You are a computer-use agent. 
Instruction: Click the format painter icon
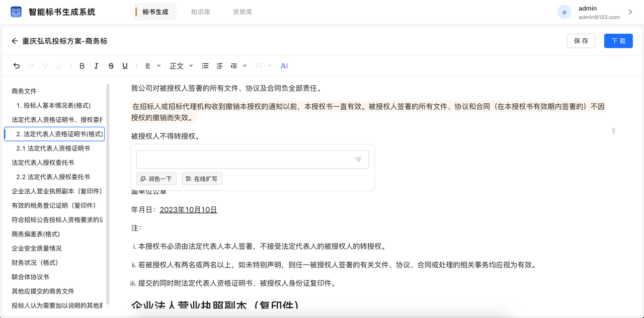tap(45, 66)
